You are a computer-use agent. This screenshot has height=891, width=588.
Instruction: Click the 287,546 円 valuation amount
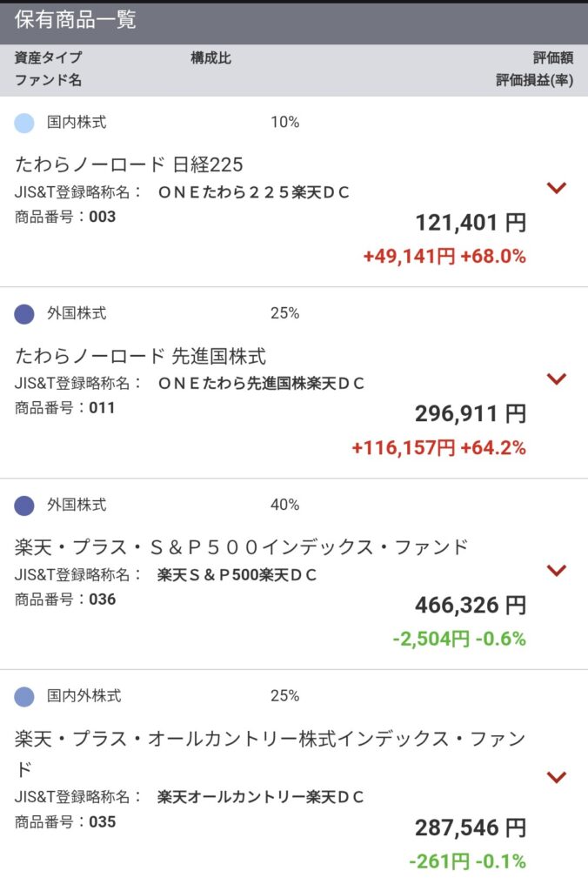point(471,827)
